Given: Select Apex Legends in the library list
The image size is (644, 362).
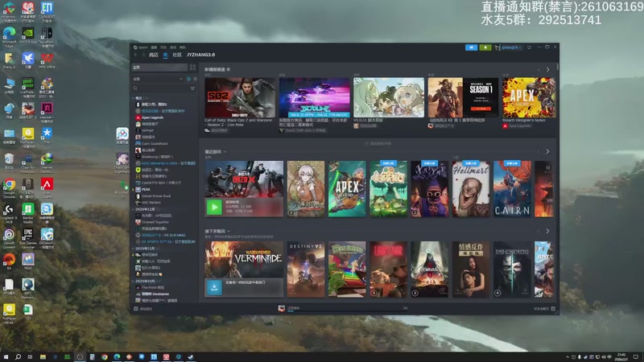Looking at the screenshot, I should 152,117.
